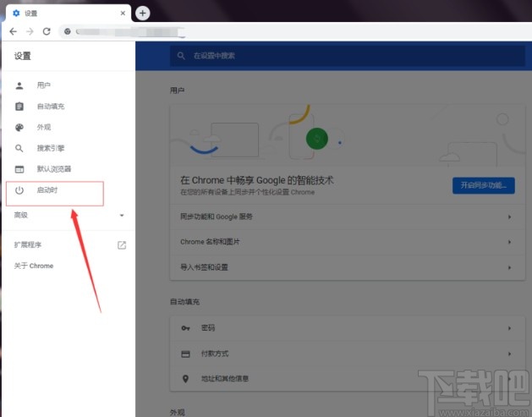
Task: Click the 自动填充 clipboard icon
Action: tap(19, 107)
